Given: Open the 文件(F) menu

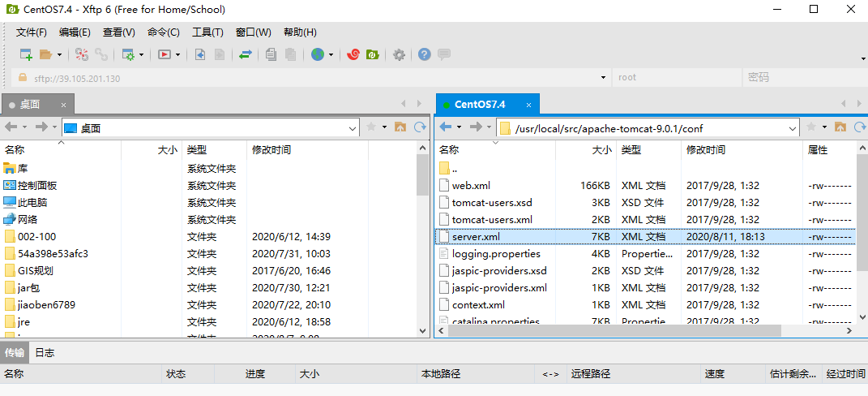Looking at the screenshot, I should (x=32, y=32).
